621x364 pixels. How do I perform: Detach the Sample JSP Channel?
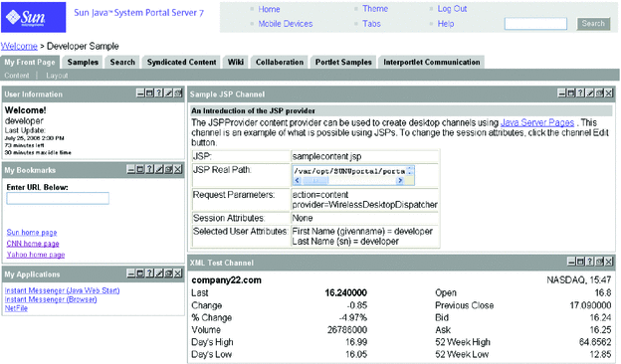point(600,93)
